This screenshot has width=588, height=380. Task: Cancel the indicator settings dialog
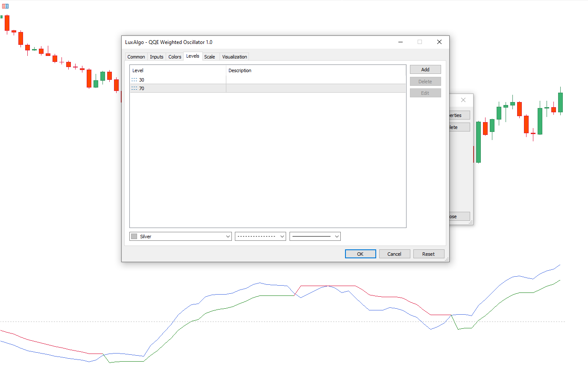394,254
